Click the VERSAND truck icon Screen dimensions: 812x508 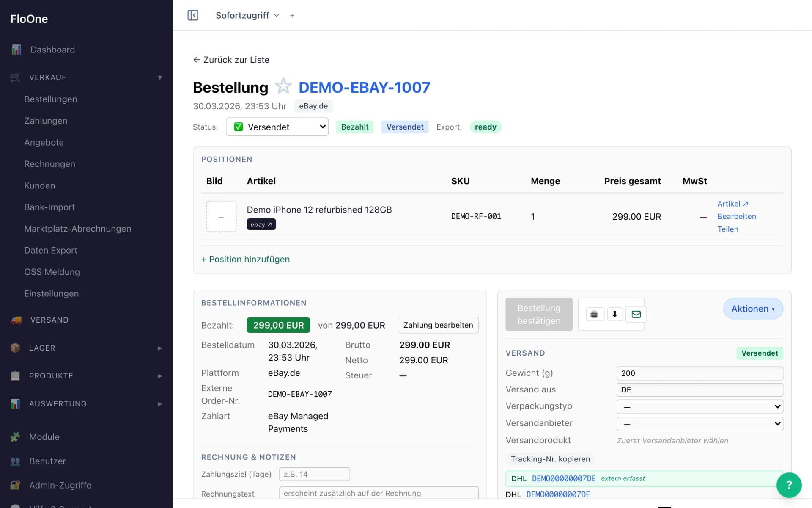click(x=16, y=320)
